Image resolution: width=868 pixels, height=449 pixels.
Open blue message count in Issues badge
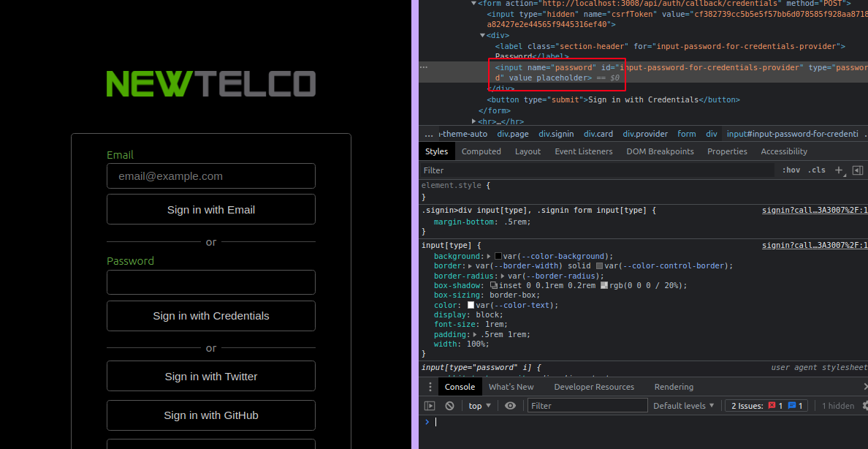tap(796, 406)
